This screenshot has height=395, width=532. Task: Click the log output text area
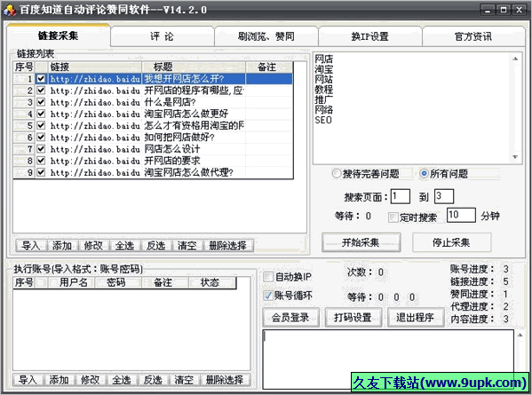click(x=388, y=359)
